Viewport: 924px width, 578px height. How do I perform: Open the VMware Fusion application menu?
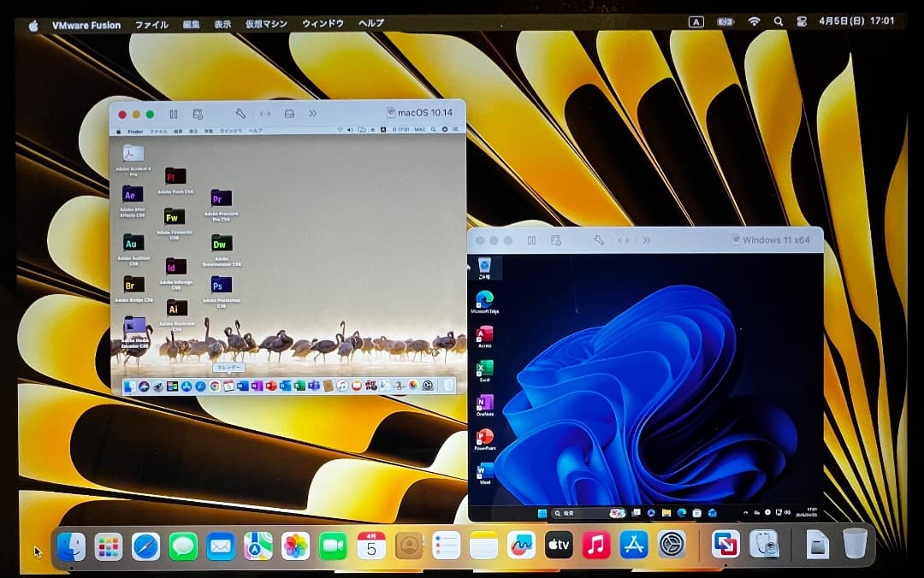point(86,26)
